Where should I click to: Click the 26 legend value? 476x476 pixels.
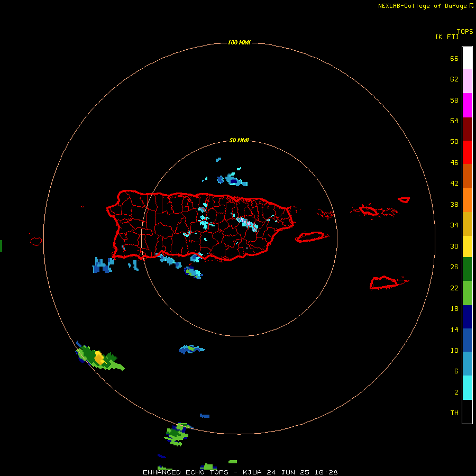pos(454,267)
